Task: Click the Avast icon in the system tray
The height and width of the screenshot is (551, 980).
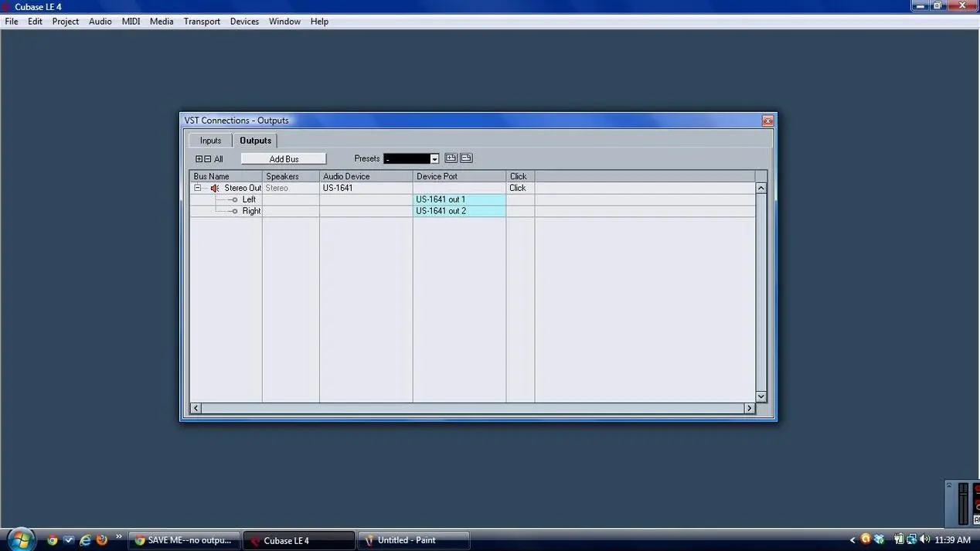Action: pos(866,539)
